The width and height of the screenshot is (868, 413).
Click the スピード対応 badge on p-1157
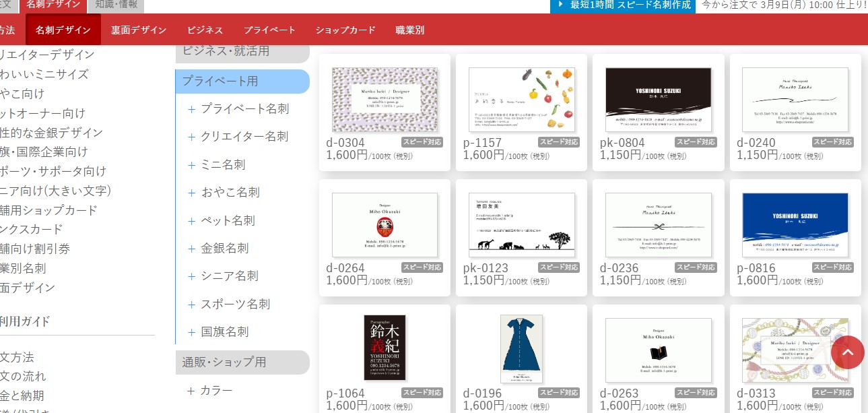[x=559, y=142]
